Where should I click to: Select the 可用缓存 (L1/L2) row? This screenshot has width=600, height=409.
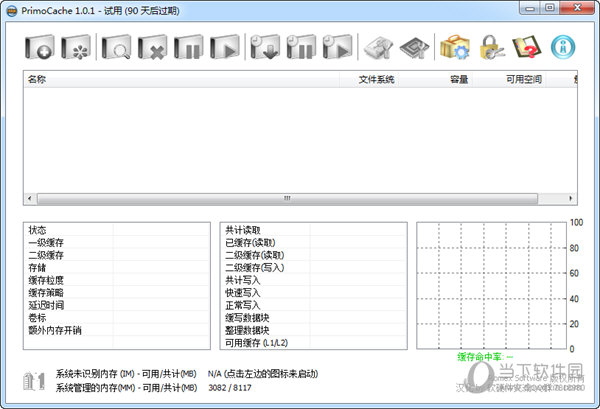tap(313, 343)
